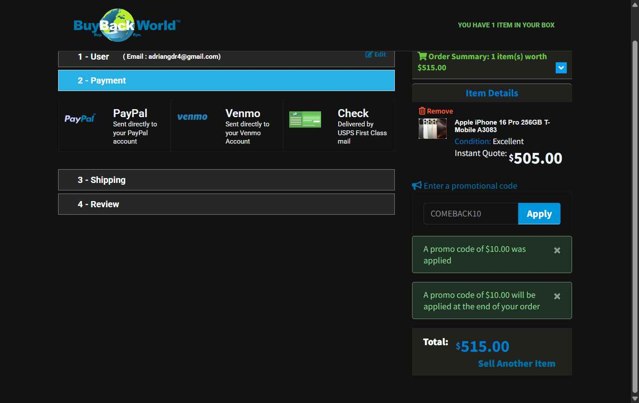Click the Venmo logo icon
This screenshot has height=403, width=639.
192,117
